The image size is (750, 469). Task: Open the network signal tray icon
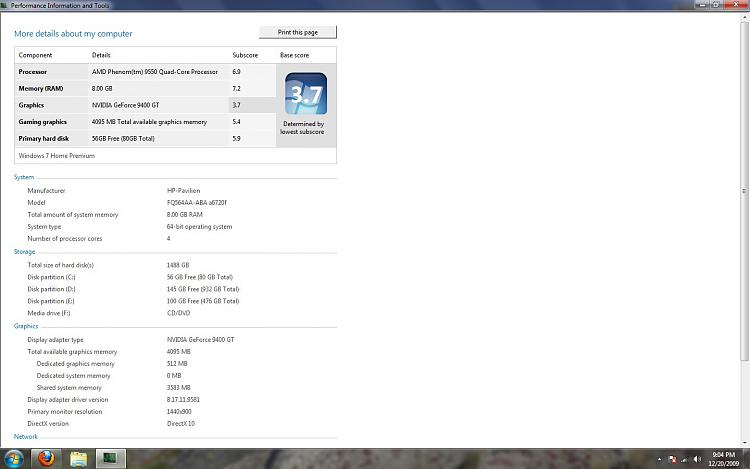click(684, 459)
